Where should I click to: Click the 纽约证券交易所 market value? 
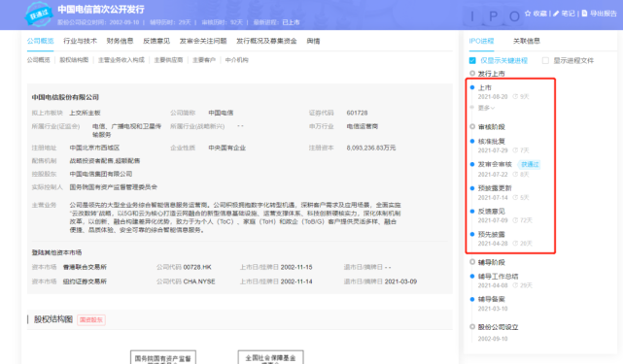pos(85,281)
